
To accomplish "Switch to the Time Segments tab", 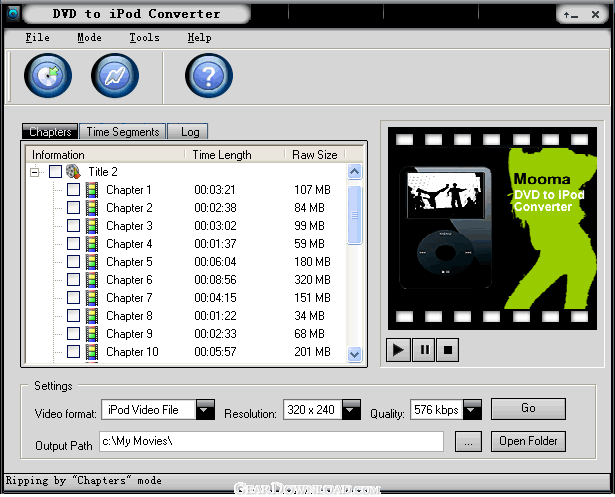I will point(123,131).
